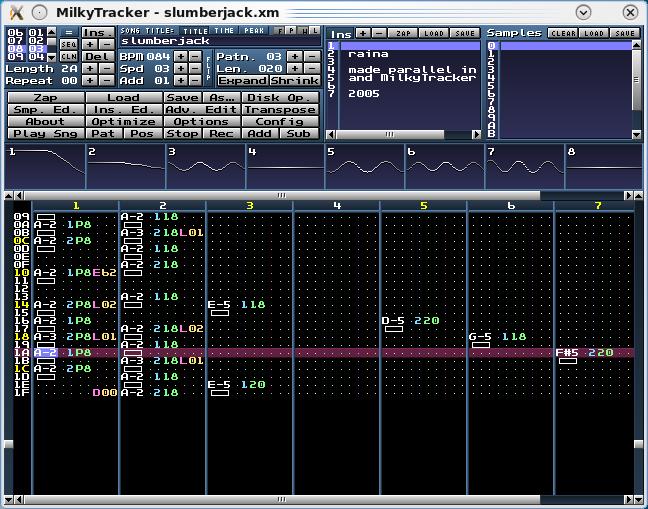The height and width of the screenshot is (509, 648).
Task: Shrink the pattern with Shrink button
Action: point(294,80)
